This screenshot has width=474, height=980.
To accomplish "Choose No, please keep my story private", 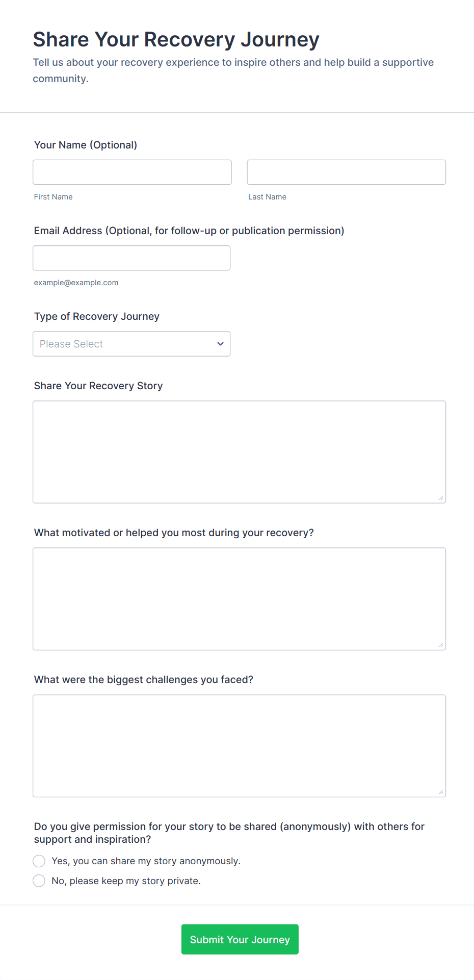I will coord(39,881).
